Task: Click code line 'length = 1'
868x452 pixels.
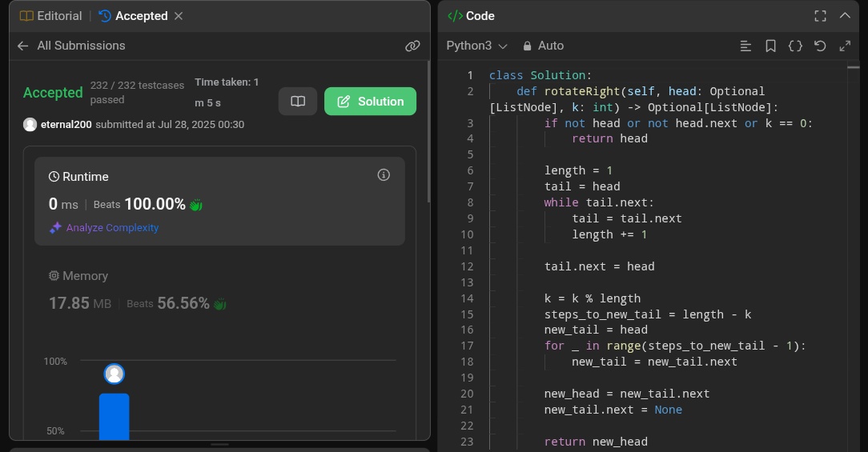Action: click(578, 170)
